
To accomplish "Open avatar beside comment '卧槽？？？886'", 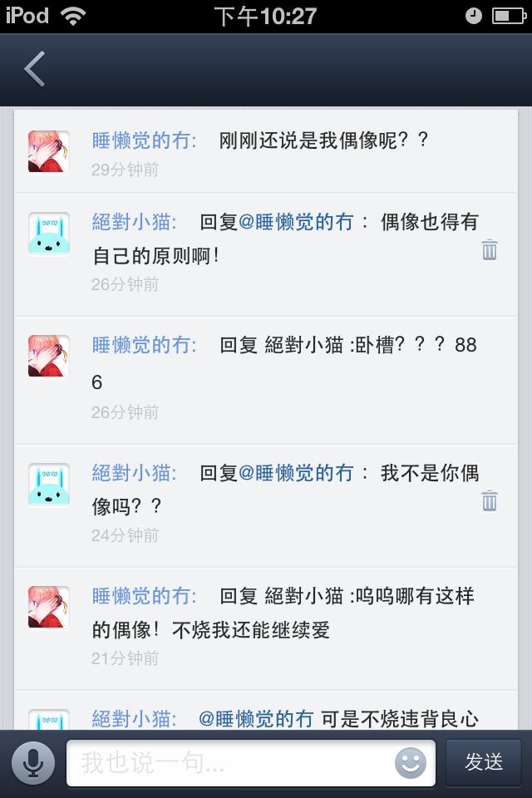I will tap(48, 356).
